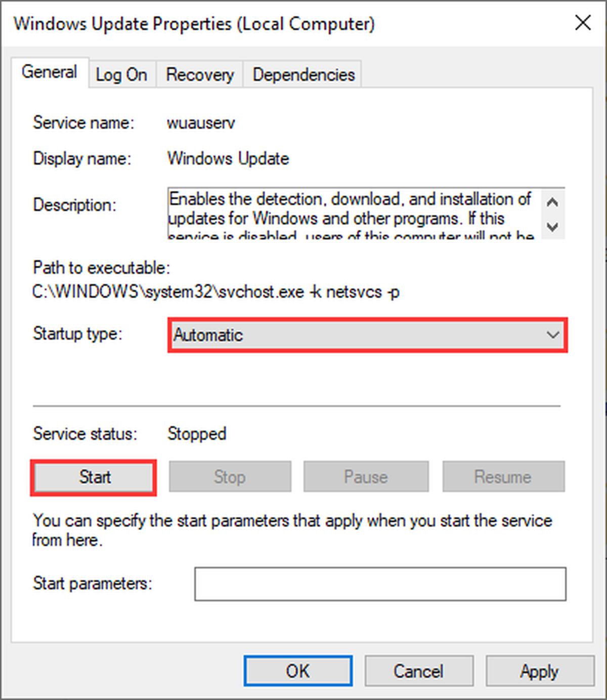
Task: Open the Dependencies tab
Action: click(x=303, y=75)
